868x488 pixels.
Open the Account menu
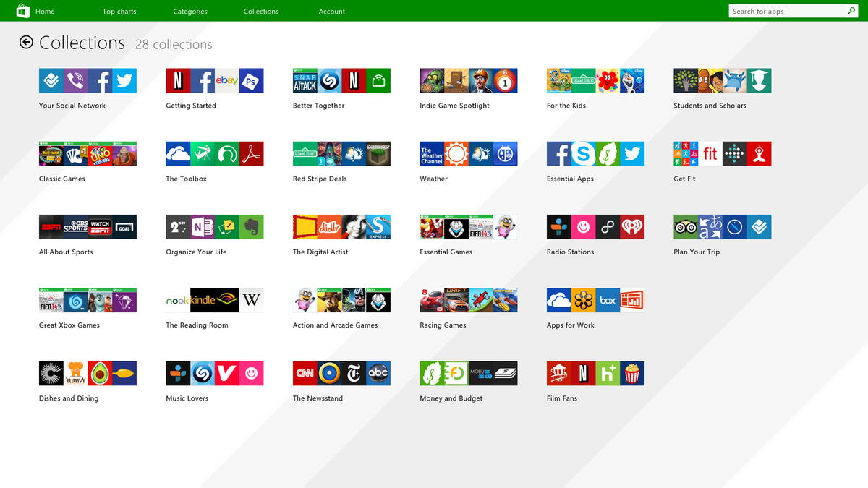pos(332,12)
